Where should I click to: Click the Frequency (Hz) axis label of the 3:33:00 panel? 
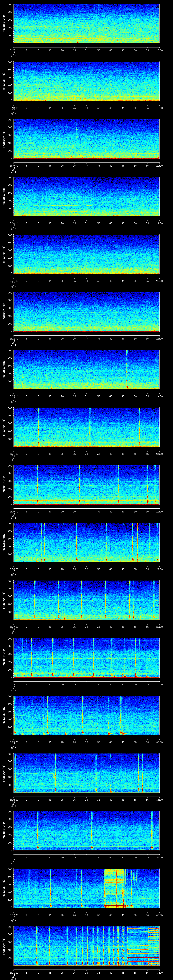pyautogui.click(x=4, y=946)
